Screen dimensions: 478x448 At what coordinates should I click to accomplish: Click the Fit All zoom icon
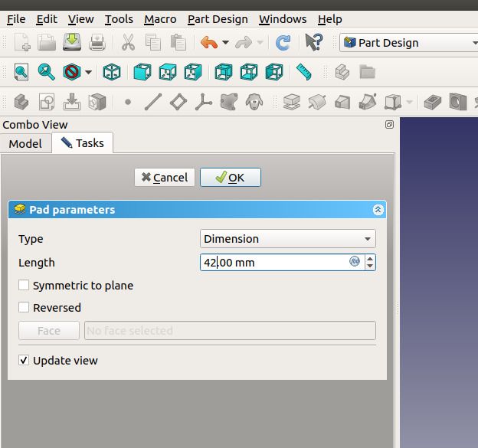pyautogui.click(x=21, y=72)
